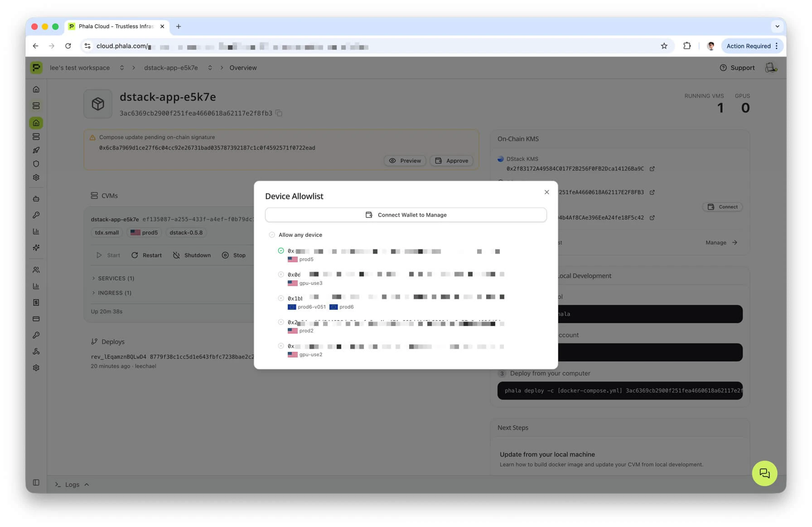Toggle the gpu-use3 device status circle
812x527 pixels.
click(x=281, y=274)
